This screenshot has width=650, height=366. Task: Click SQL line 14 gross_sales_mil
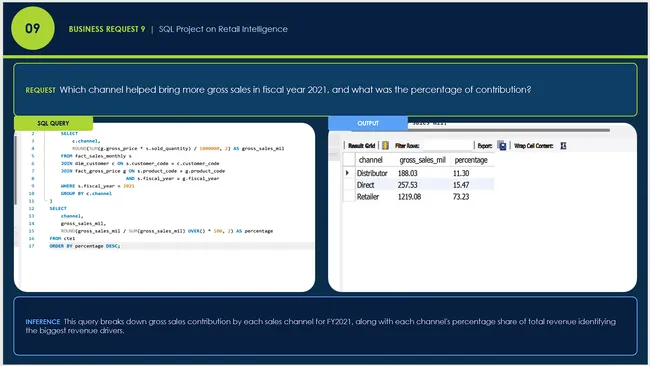click(x=83, y=223)
